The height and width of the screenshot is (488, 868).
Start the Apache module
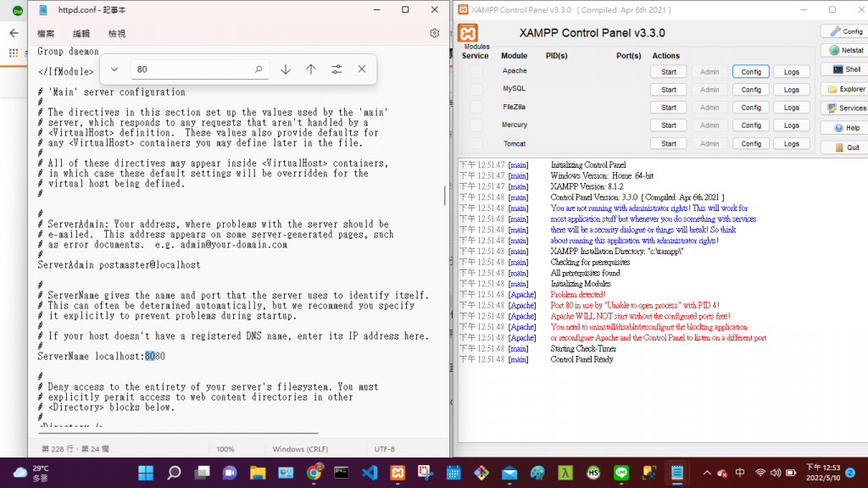pos(669,72)
